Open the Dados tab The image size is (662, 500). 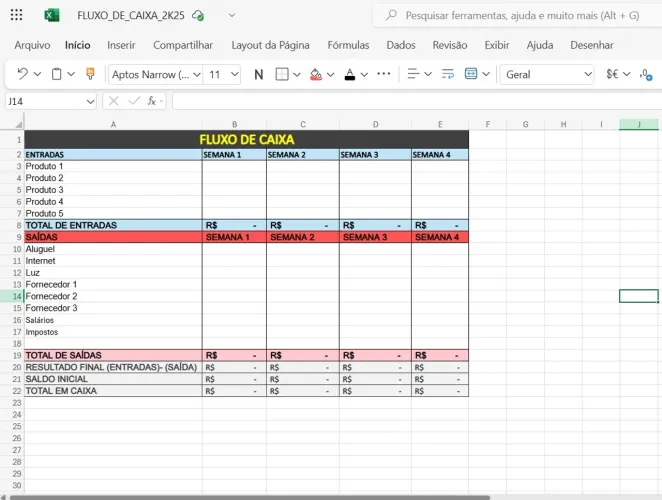click(401, 45)
